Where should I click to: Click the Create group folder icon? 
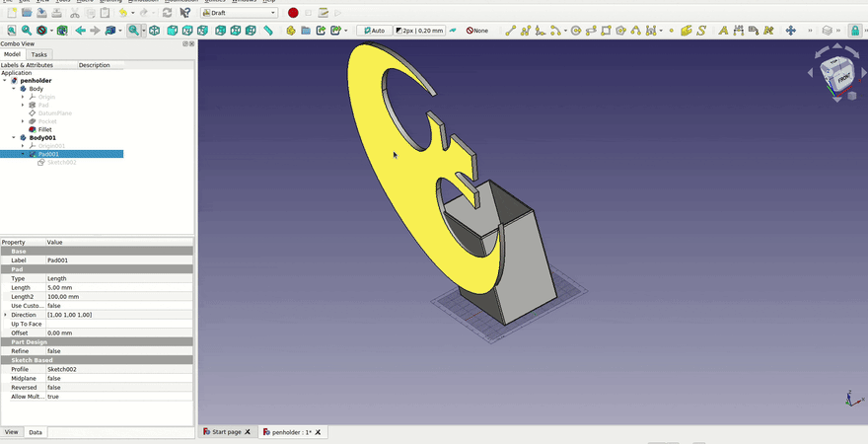click(306, 31)
